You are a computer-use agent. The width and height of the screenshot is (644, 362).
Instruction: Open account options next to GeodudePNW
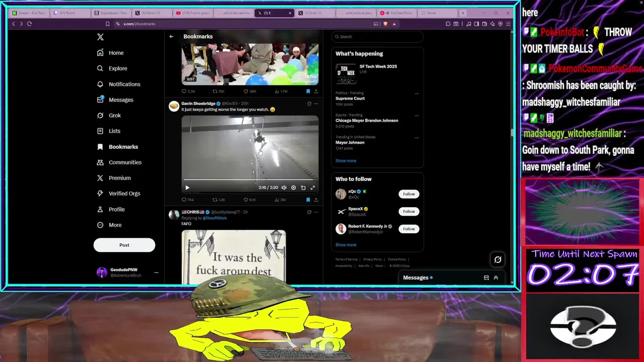(156, 273)
